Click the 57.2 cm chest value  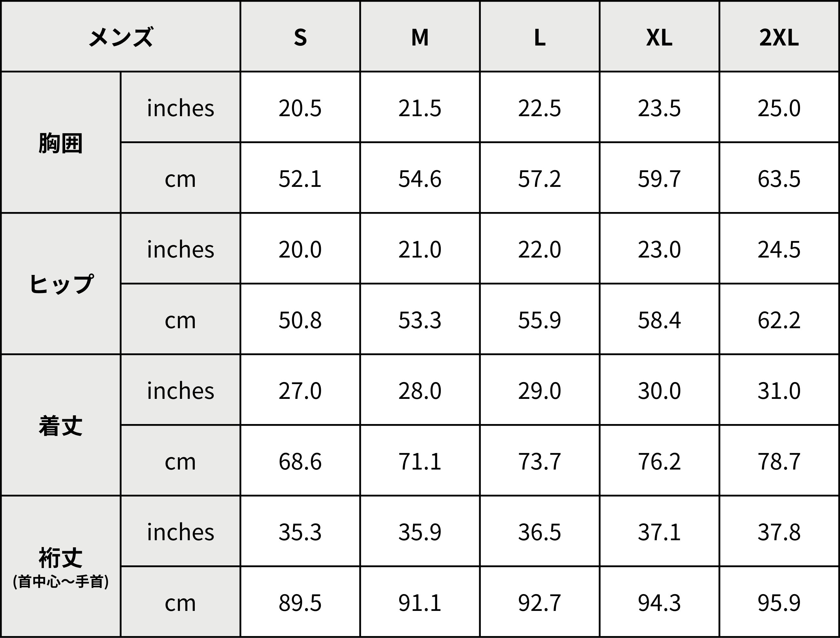(x=539, y=178)
